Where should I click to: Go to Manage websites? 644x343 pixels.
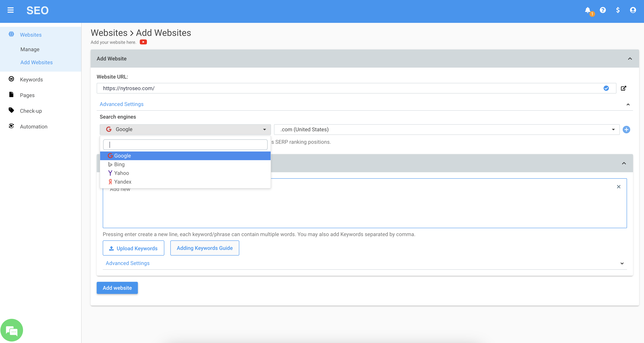coord(30,49)
